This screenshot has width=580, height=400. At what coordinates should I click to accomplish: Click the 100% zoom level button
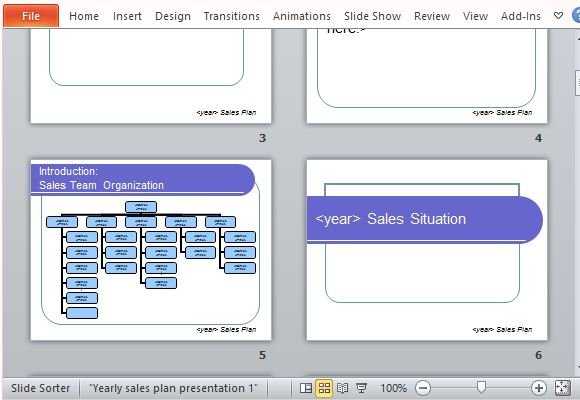click(394, 388)
